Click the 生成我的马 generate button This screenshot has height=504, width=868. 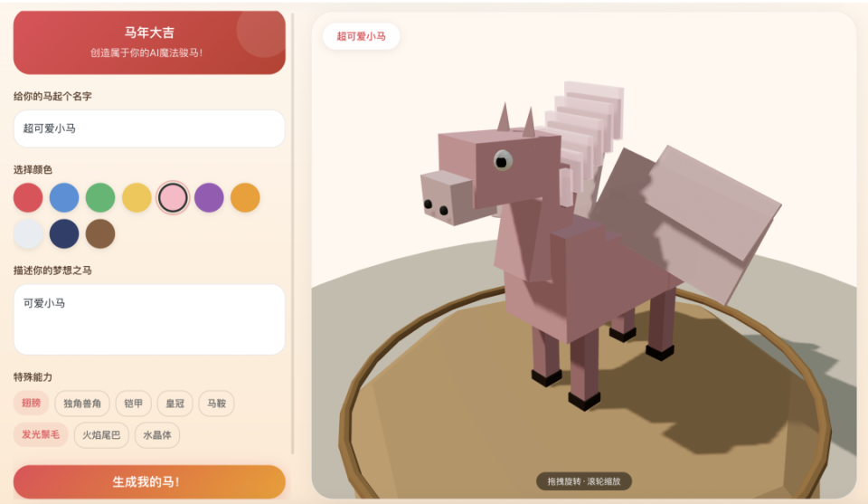click(x=149, y=481)
